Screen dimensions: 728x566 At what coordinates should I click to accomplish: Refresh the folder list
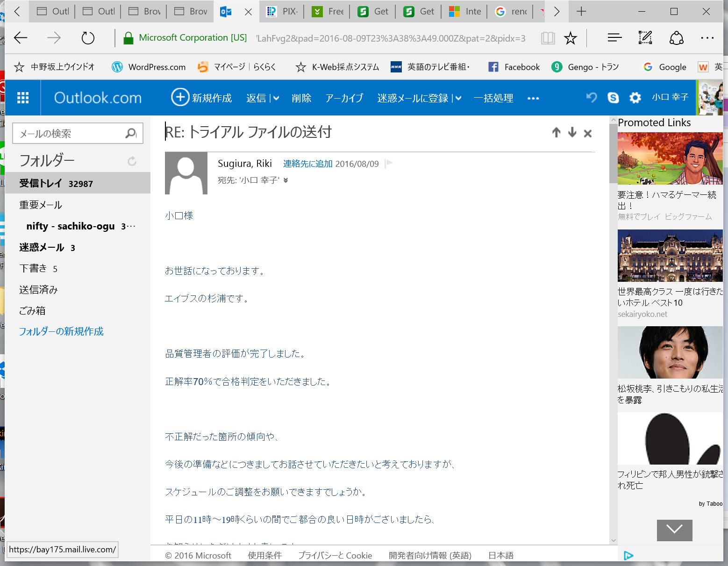pyautogui.click(x=132, y=161)
